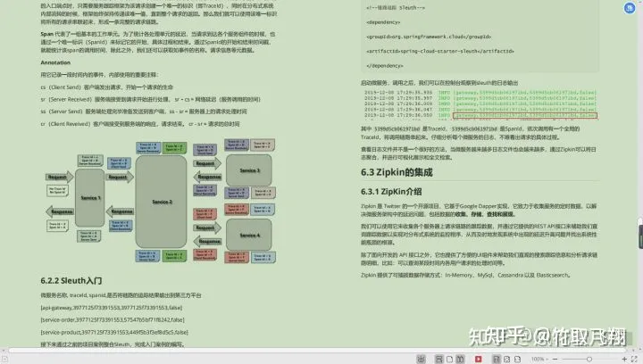Click the groupId org.springframework.cloud code line
643x364 pixels.
coord(429,37)
